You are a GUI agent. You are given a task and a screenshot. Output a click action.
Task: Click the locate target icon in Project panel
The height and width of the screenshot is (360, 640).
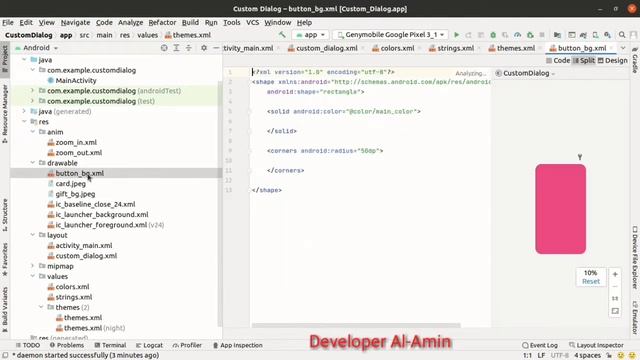164,48
